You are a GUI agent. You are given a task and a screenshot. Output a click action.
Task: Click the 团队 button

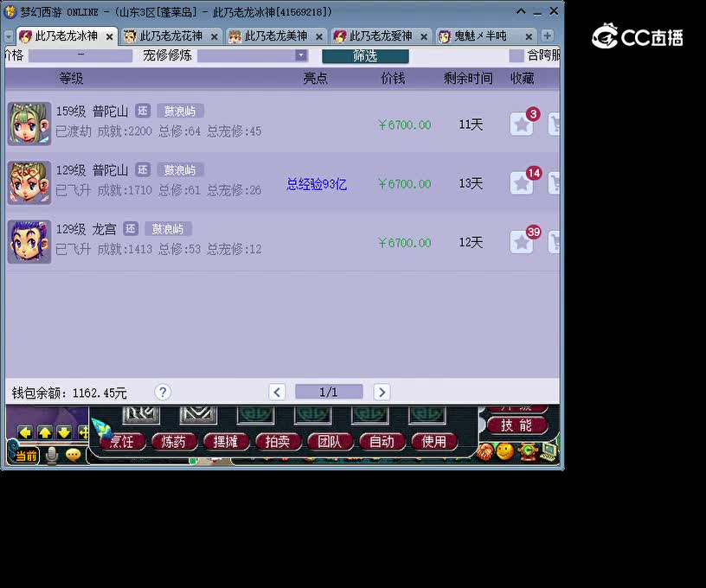330,442
